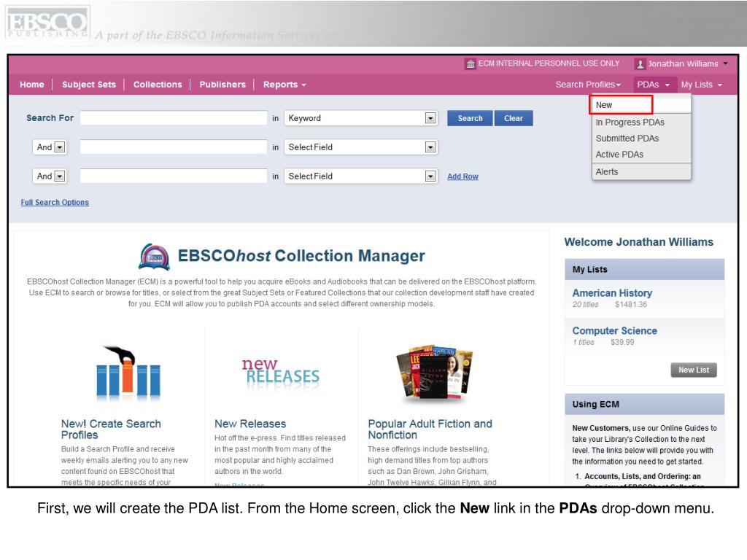Click the 20 titles count
Viewport: 747px width, 560px height.
(585, 304)
